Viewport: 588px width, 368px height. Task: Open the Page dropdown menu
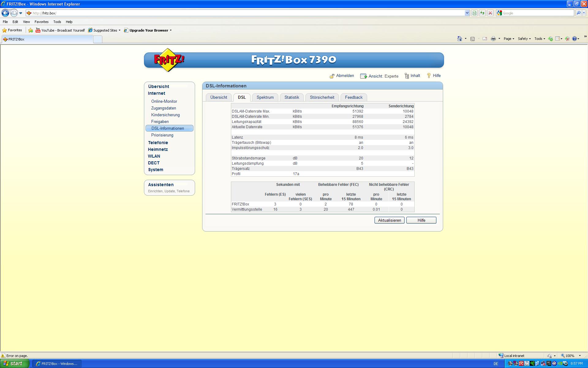pyautogui.click(x=509, y=39)
